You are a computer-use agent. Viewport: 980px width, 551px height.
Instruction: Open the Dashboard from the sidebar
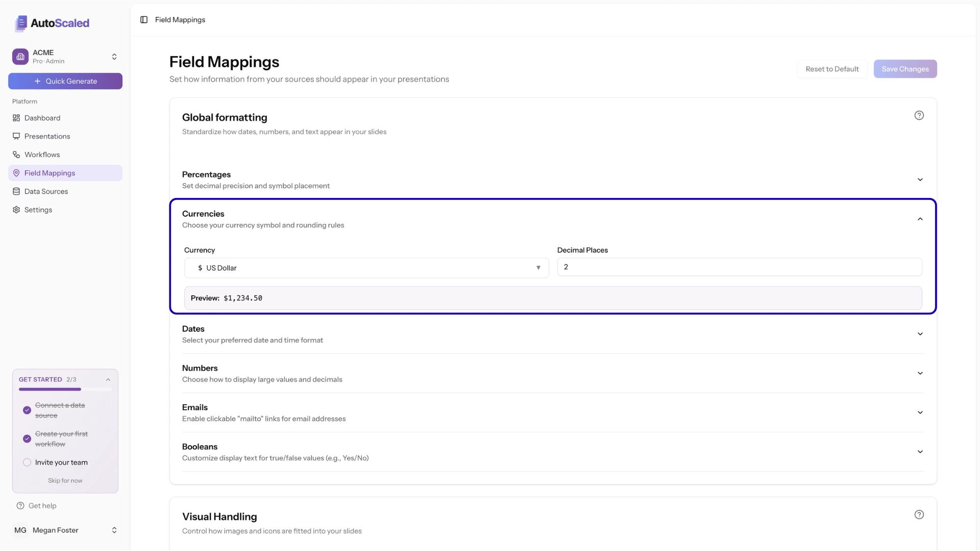click(x=16, y=118)
